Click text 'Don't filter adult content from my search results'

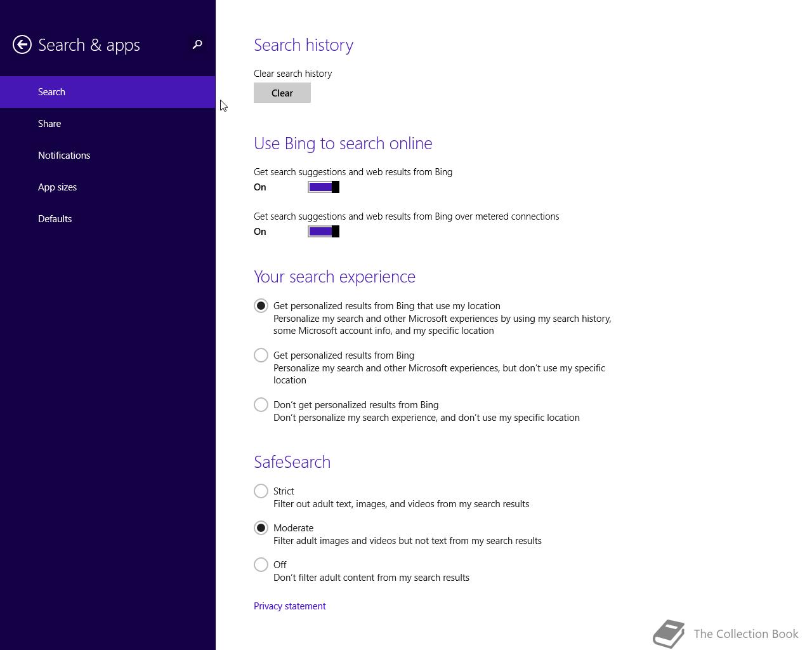coord(372,578)
